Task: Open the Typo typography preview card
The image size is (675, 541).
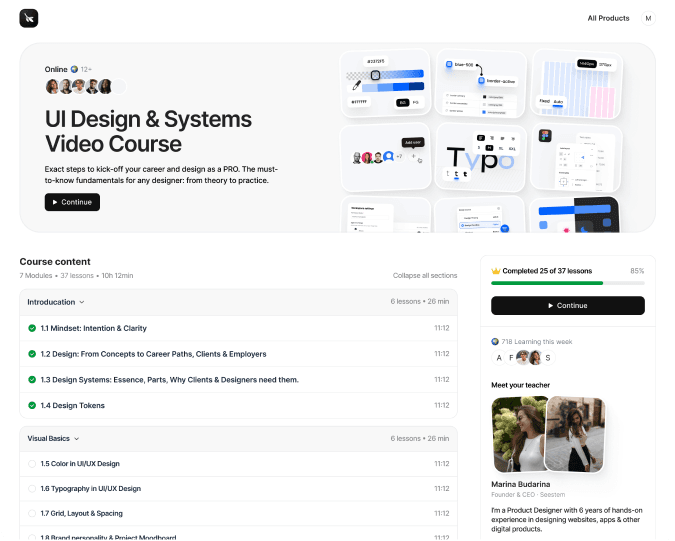Action: tap(480, 157)
